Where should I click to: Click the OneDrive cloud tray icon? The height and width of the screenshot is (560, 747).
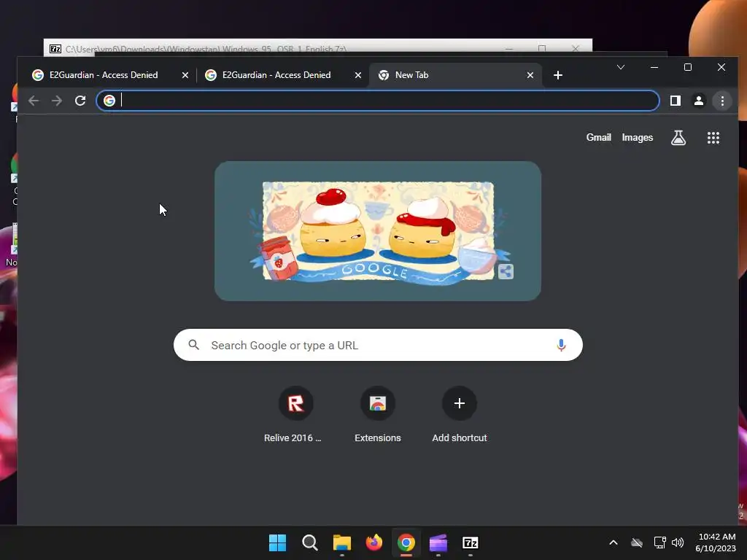[x=637, y=542]
